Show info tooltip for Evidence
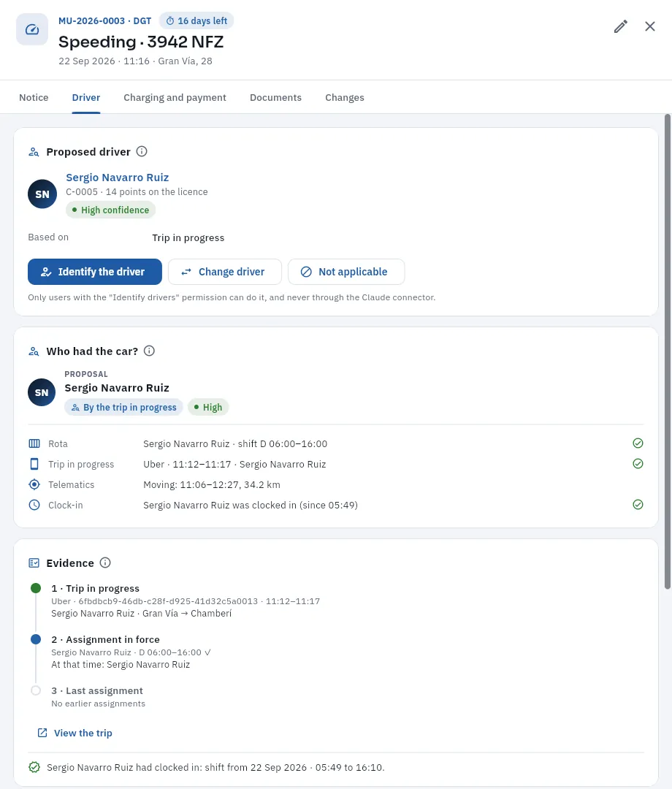Image resolution: width=672 pixels, height=789 pixels. point(105,563)
